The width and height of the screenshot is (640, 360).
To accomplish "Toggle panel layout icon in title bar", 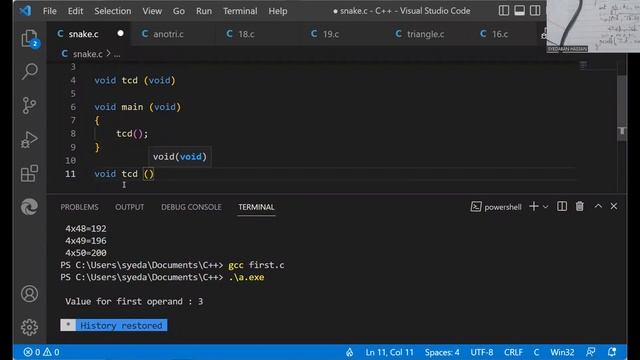I will (x=519, y=11).
